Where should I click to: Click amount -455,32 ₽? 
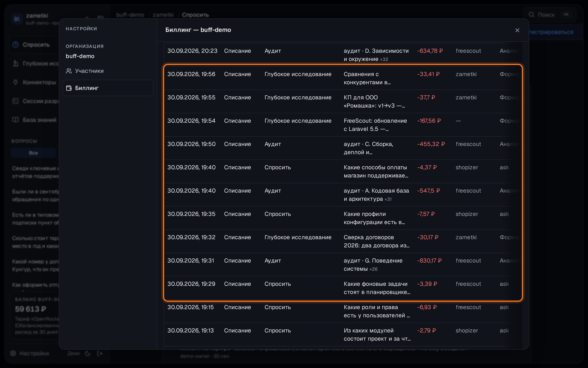coord(431,144)
